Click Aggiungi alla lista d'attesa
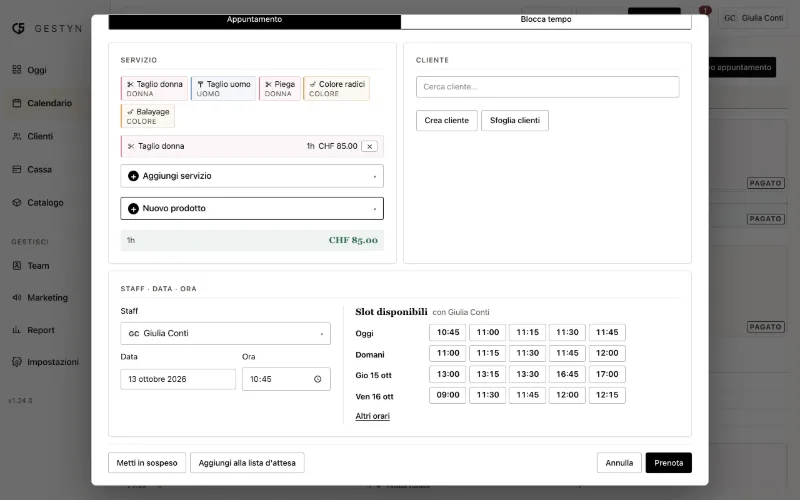The width and height of the screenshot is (800, 500). point(247,463)
